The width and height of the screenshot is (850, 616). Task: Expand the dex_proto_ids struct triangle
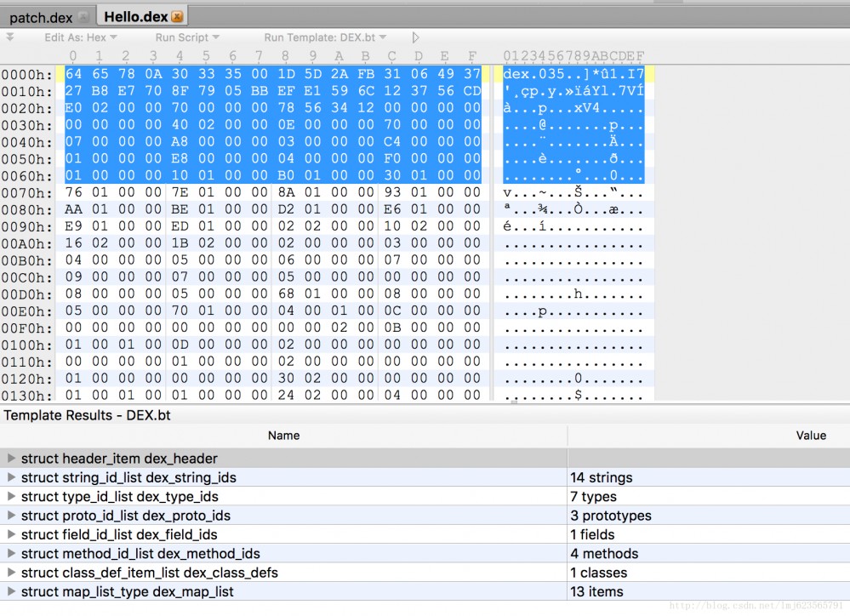[11, 515]
